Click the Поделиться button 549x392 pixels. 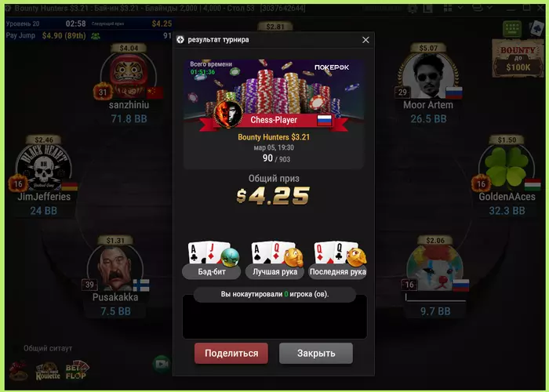click(231, 353)
